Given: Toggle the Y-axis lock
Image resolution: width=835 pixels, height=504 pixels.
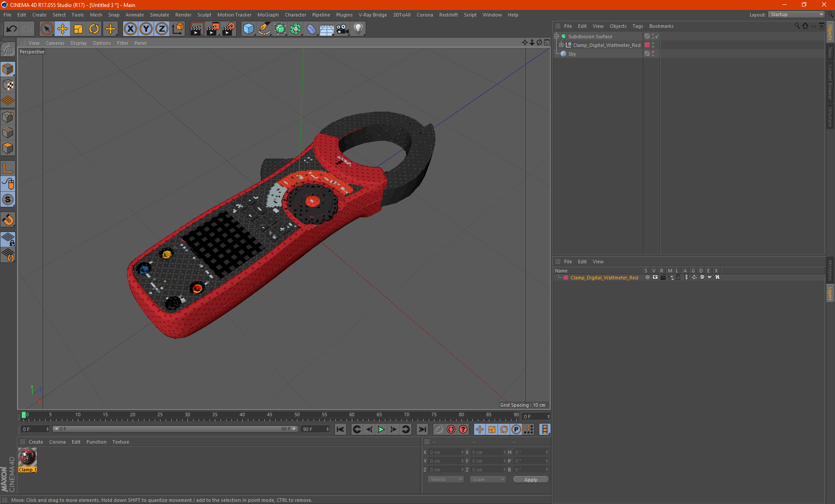Looking at the screenshot, I should tap(146, 29).
